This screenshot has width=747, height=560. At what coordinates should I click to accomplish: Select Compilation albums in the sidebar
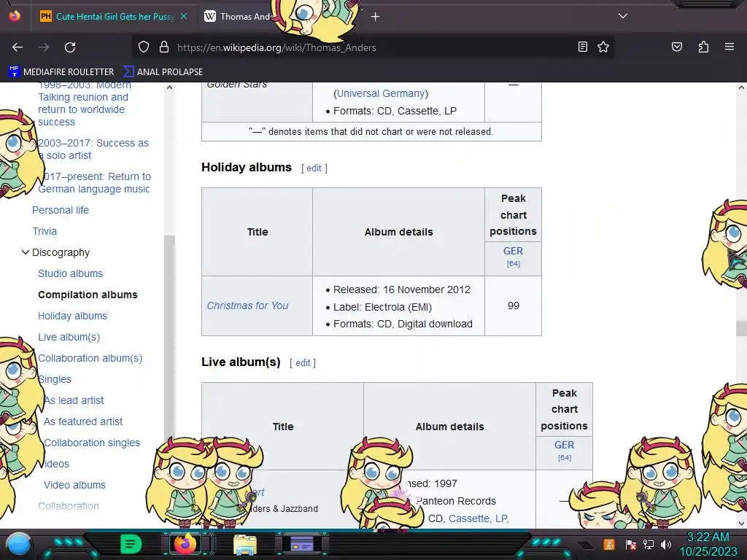pos(88,295)
